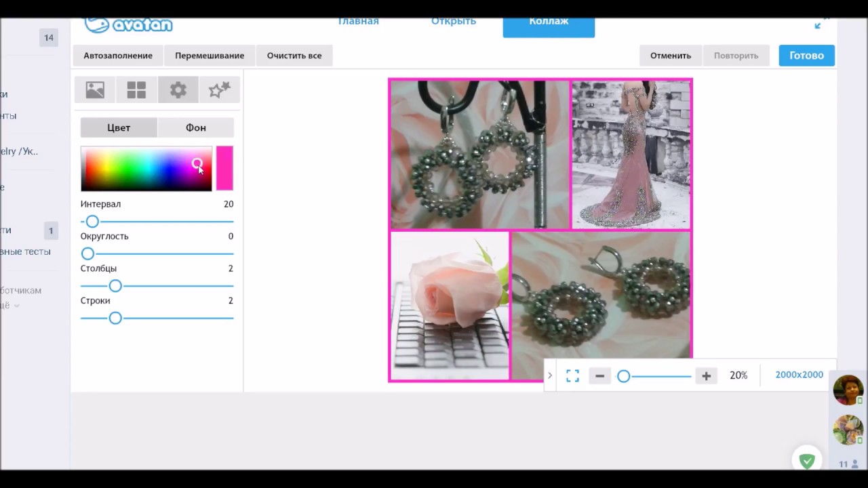
Task: Pick a color in the spectrum picker
Action: (146, 169)
